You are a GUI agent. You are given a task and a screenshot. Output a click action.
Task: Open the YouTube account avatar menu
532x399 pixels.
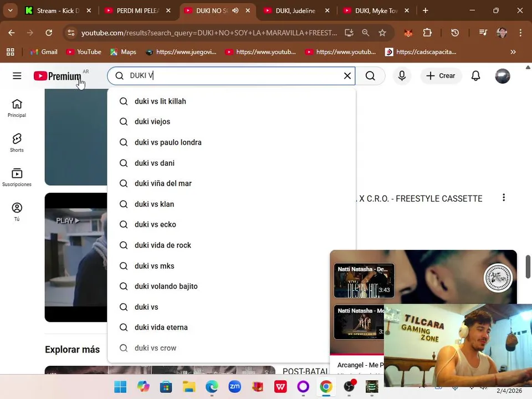point(503,76)
